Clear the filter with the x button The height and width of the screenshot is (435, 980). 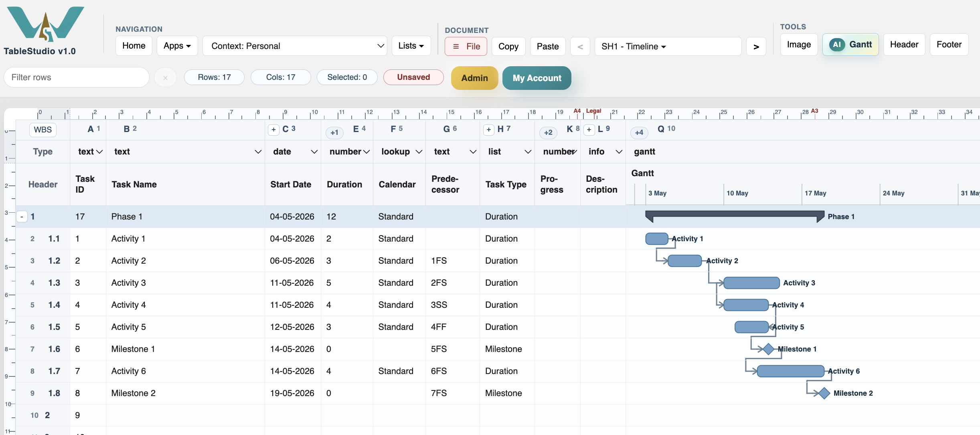point(165,78)
